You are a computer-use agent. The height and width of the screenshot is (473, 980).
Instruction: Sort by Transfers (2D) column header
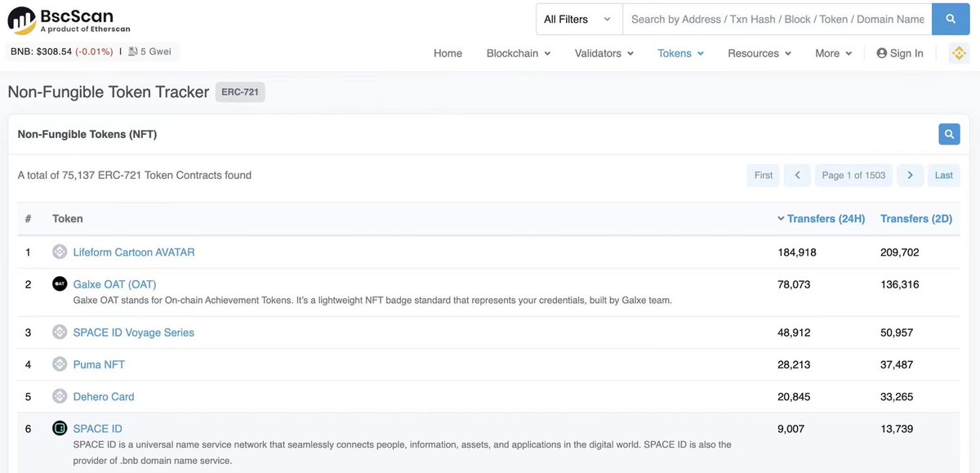(x=916, y=219)
